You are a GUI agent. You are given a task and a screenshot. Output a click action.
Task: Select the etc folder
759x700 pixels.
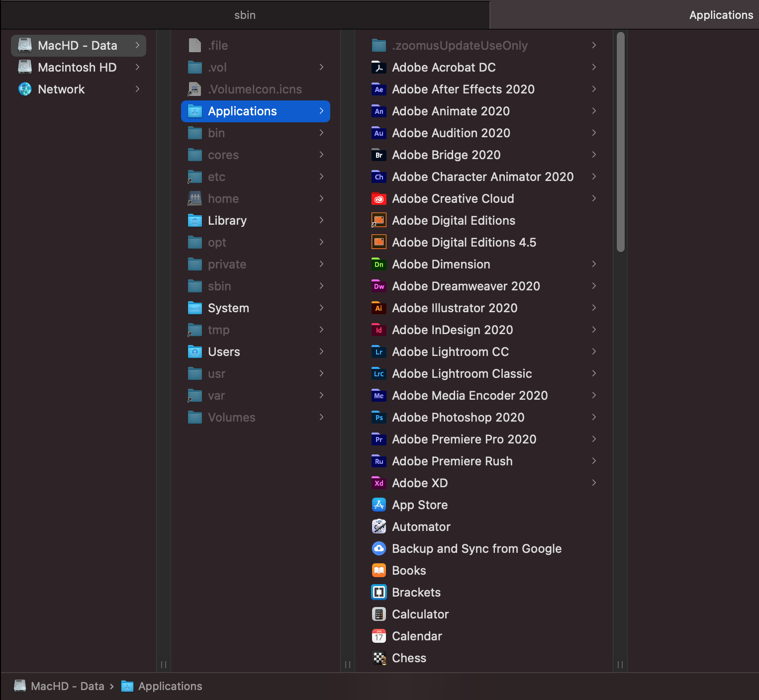pyautogui.click(x=256, y=176)
